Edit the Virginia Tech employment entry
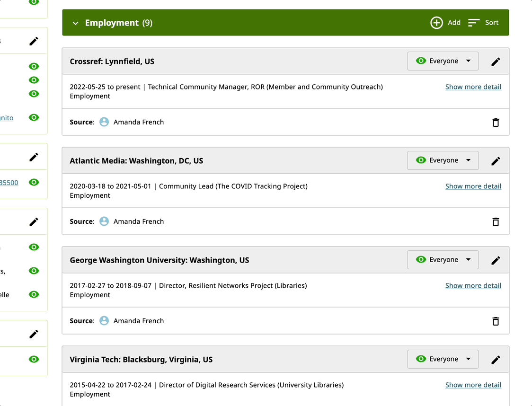The image size is (532, 406). [496, 360]
